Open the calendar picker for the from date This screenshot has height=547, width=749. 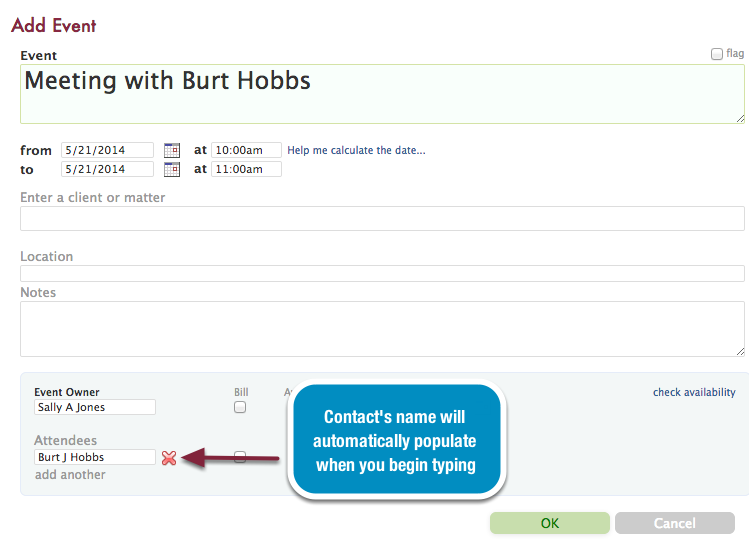(171, 150)
